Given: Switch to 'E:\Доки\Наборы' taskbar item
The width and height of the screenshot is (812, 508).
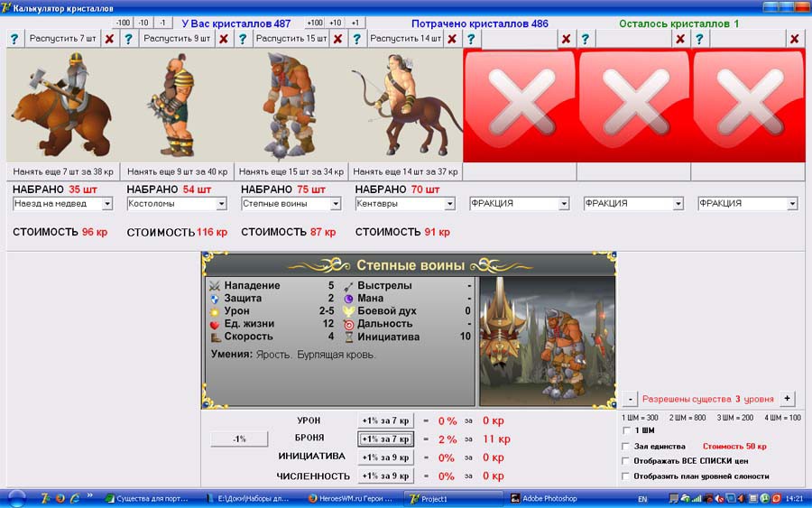Looking at the screenshot, I should 250,499.
